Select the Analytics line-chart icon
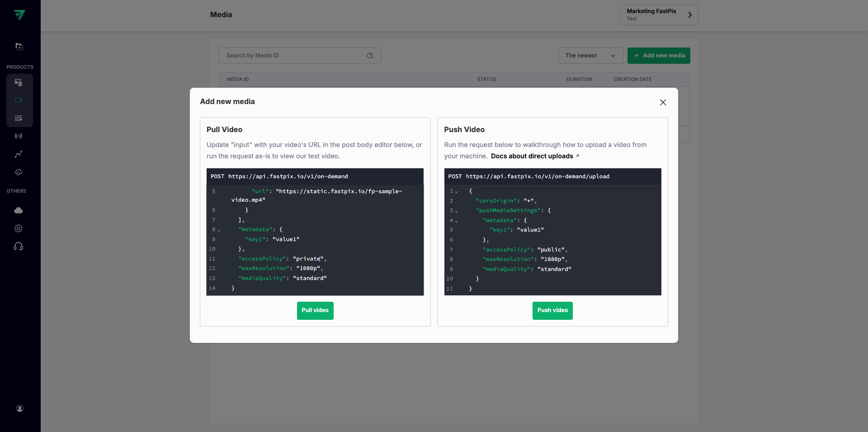The image size is (868, 432). pos(19,154)
